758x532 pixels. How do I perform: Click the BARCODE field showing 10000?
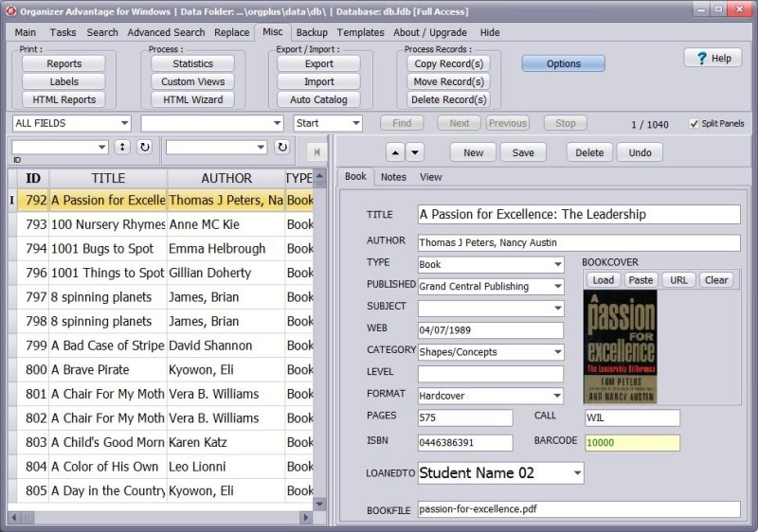[632, 443]
